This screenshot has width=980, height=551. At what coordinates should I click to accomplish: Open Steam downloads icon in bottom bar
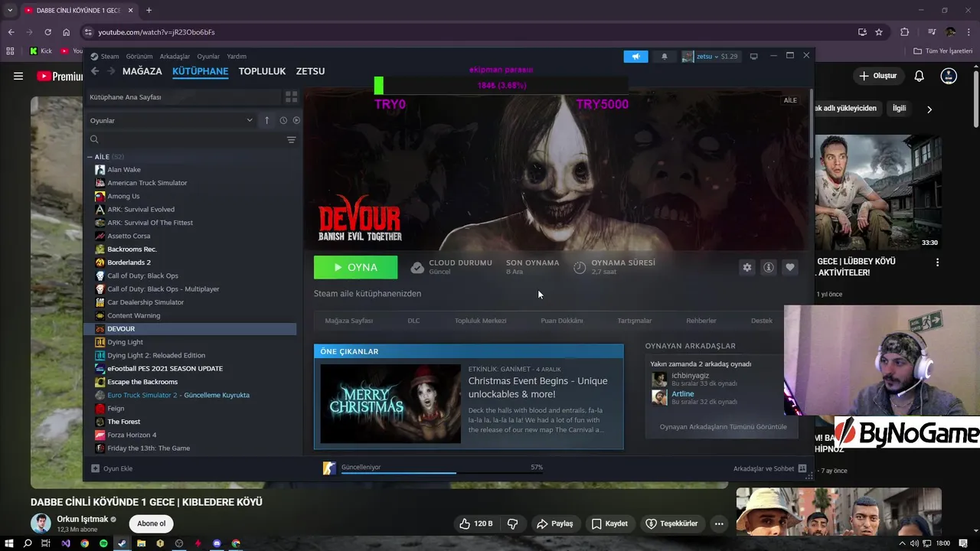point(329,468)
